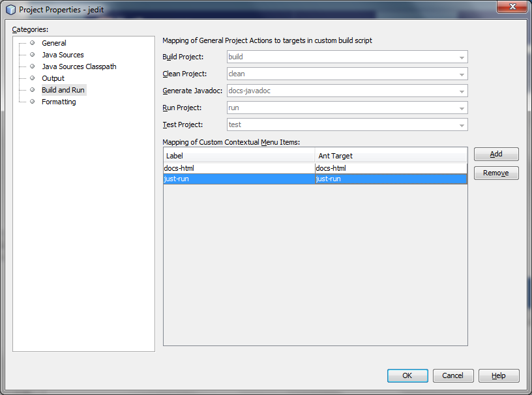Open the Java Sources category
The image size is (532, 395).
click(x=63, y=55)
